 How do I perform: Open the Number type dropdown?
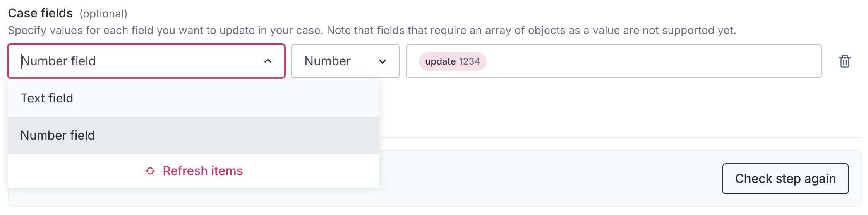click(345, 61)
